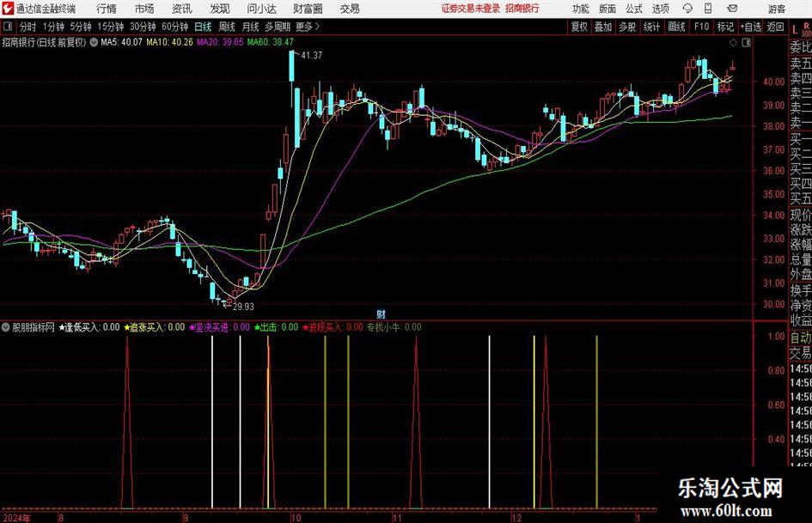Toggle the right info panel icon near diamond

coord(746,43)
